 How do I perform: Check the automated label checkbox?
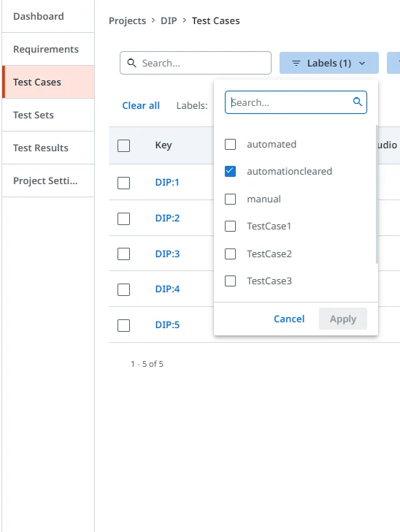click(x=230, y=144)
